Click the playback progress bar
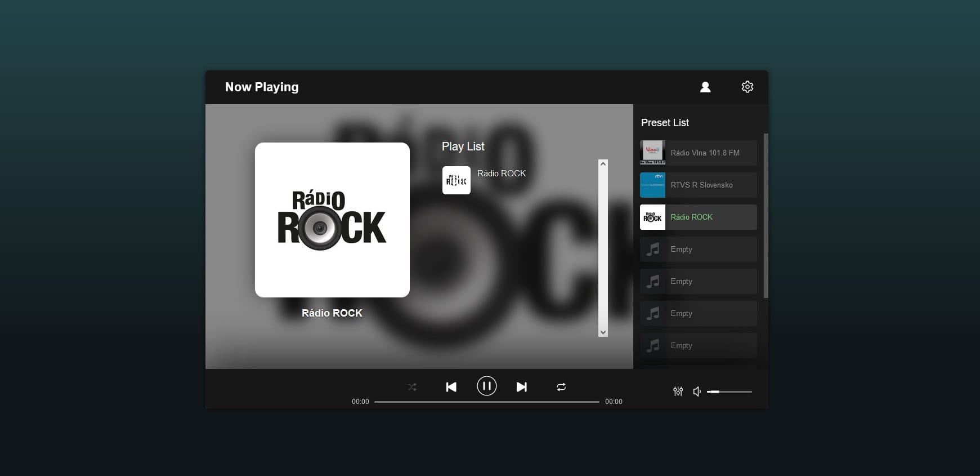980x476 pixels. [486, 402]
